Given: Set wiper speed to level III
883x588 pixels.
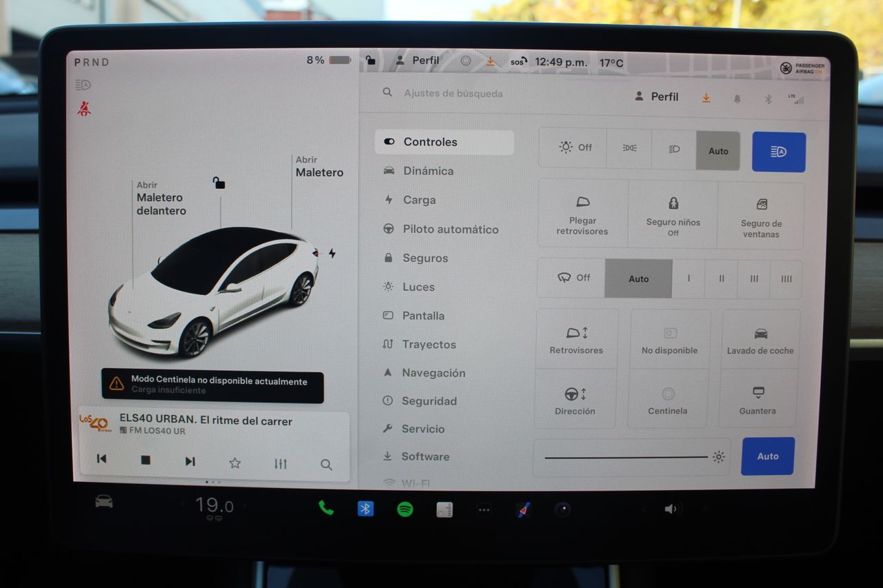Looking at the screenshot, I should tap(754, 279).
